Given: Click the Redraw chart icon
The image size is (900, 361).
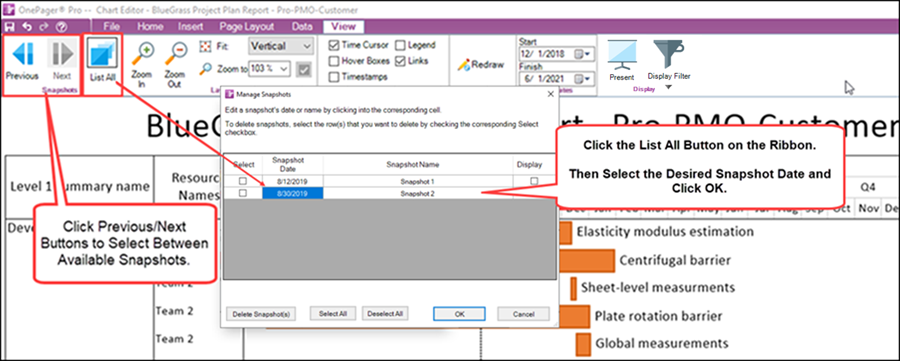Looking at the screenshot, I should click(464, 65).
